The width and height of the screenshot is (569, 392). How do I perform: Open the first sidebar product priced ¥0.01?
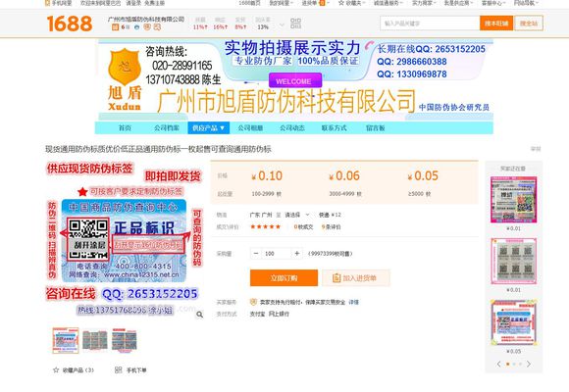point(513,200)
